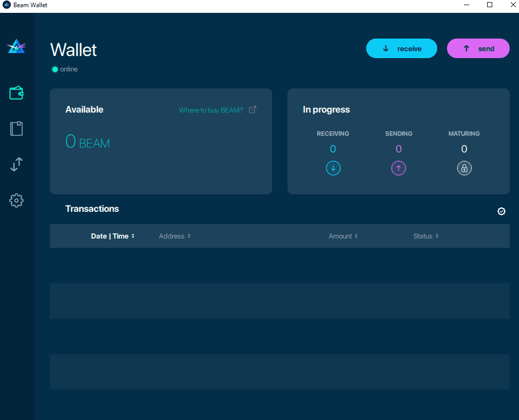The width and height of the screenshot is (519, 420).
Task: Open the UTXO arrows sidebar icon
Action: (16, 165)
